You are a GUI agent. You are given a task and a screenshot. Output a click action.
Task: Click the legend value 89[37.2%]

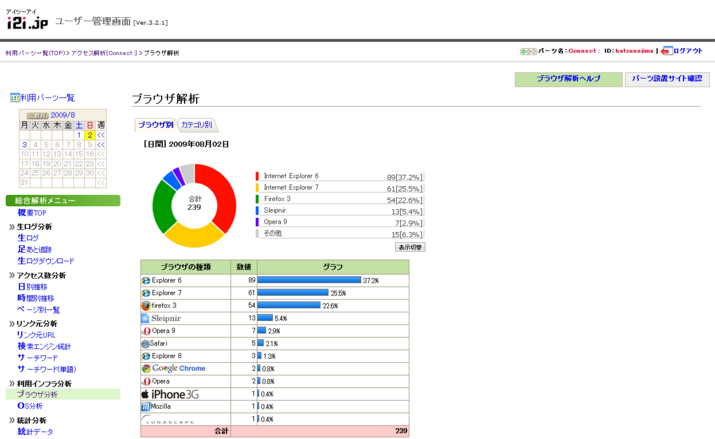404,177
